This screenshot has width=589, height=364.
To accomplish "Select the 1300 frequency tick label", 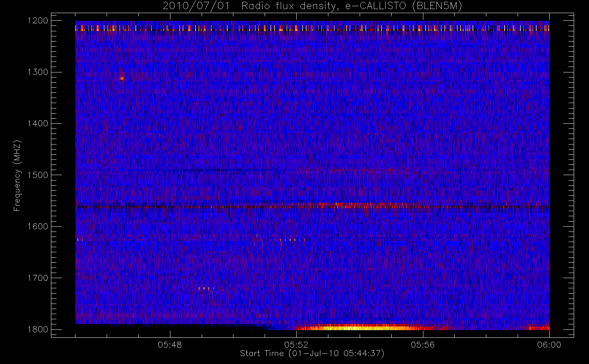I will click(x=38, y=72).
